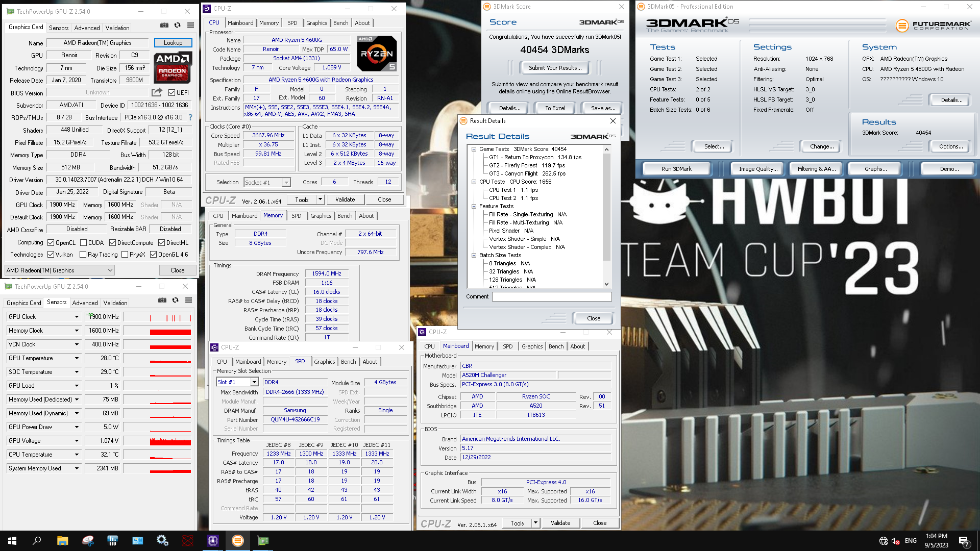Viewport: 980px width, 551px height.
Task: Switch to the Validation tab in top GPU-Z window
Action: click(117, 28)
